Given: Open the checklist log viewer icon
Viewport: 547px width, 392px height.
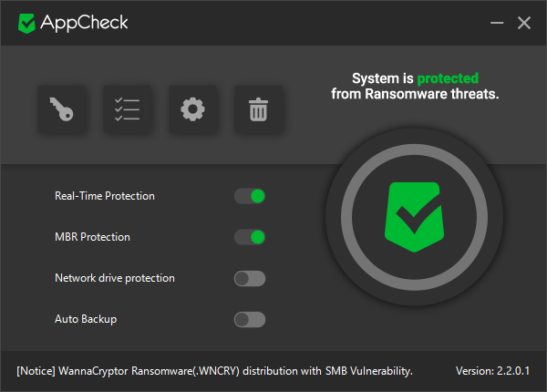Looking at the screenshot, I should 128,110.
